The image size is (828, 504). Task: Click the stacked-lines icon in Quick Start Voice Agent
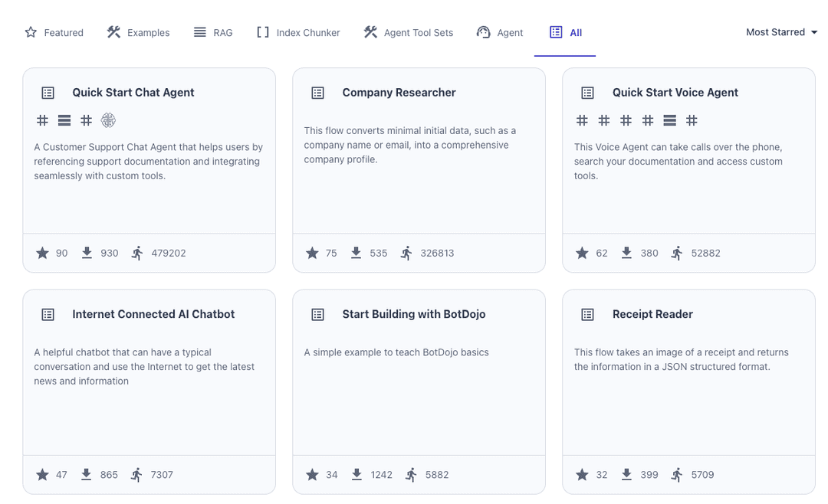point(670,120)
